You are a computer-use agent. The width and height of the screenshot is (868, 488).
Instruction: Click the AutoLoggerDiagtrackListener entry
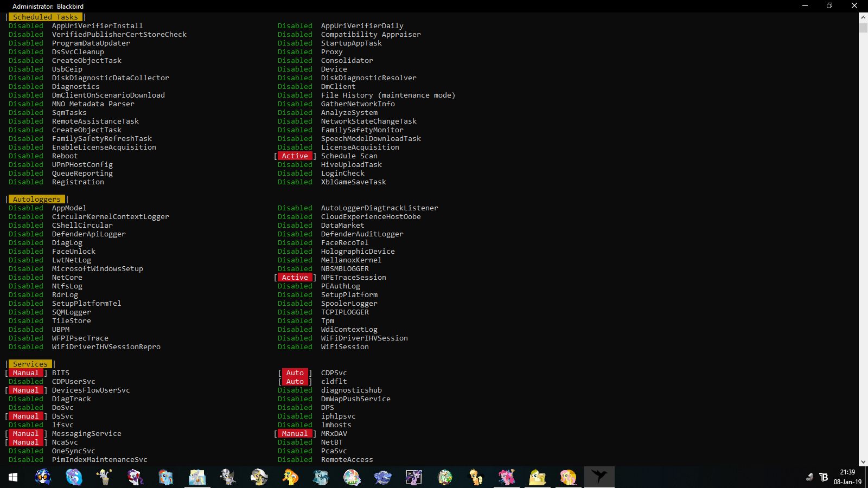380,208
